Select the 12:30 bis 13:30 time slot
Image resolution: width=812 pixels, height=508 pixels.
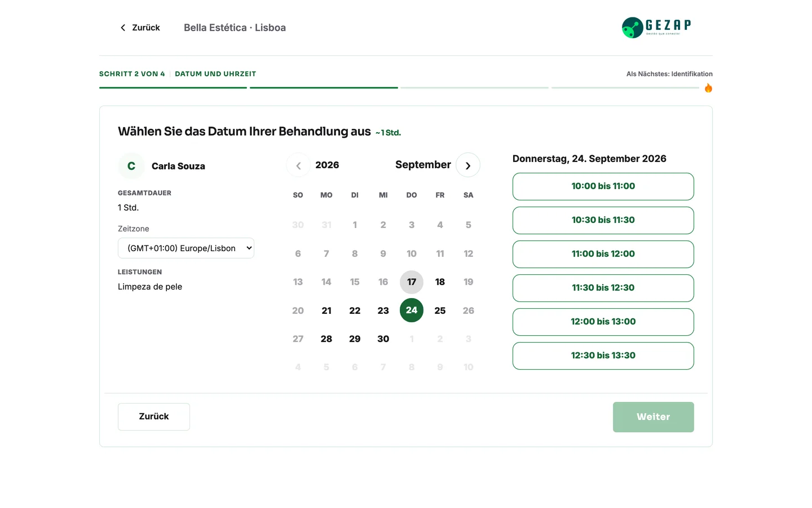click(603, 356)
